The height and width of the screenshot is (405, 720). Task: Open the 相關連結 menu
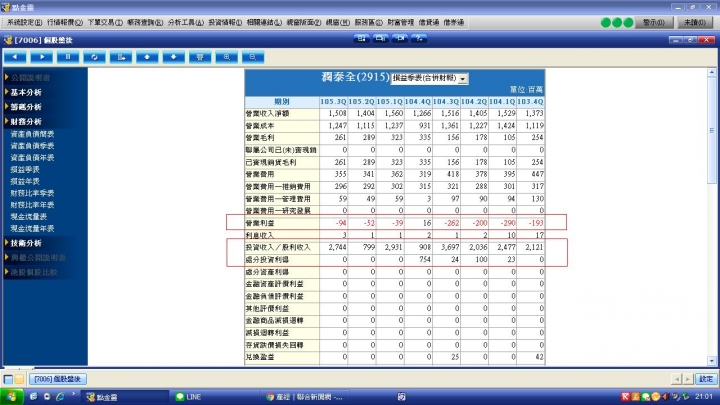click(x=264, y=22)
